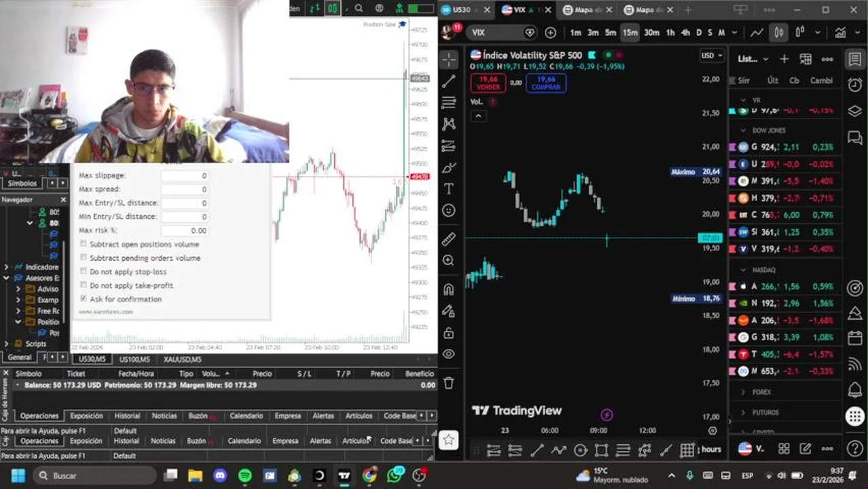Switch to the 5m timeframe
This screenshot has height=489, width=868.
click(x=610, y=33)
